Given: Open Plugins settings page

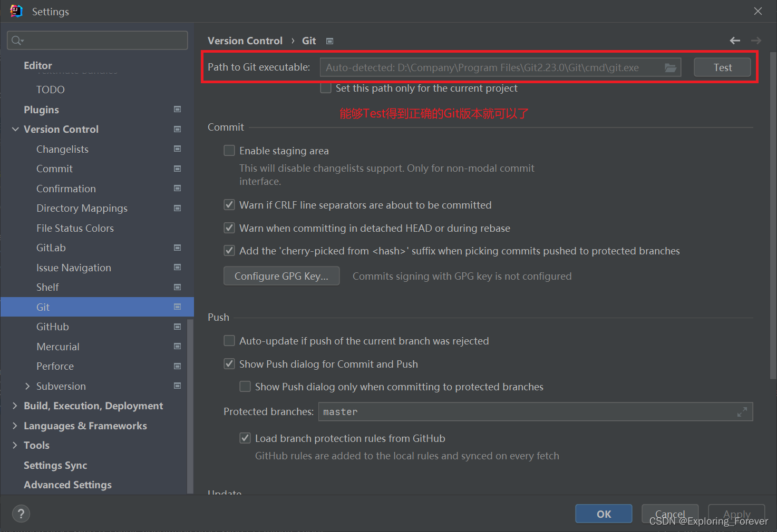Looking at the screenshot, I should point(41,110).
